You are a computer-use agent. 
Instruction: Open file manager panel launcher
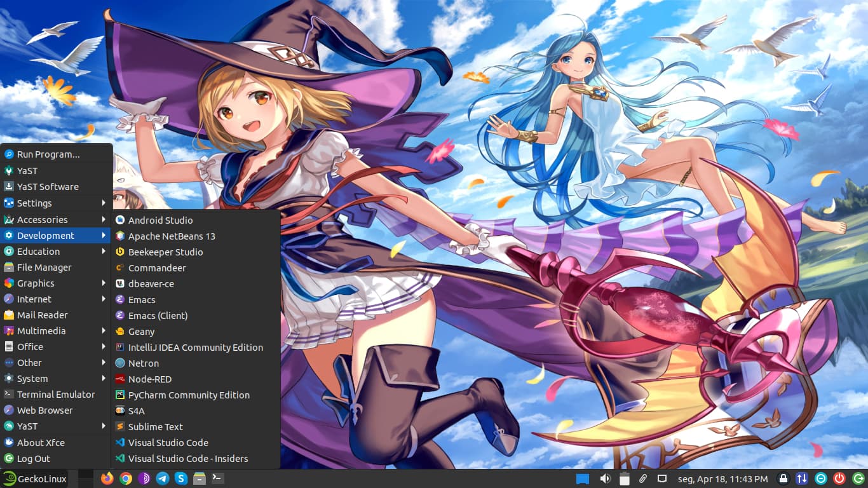(x=200, y=478)
